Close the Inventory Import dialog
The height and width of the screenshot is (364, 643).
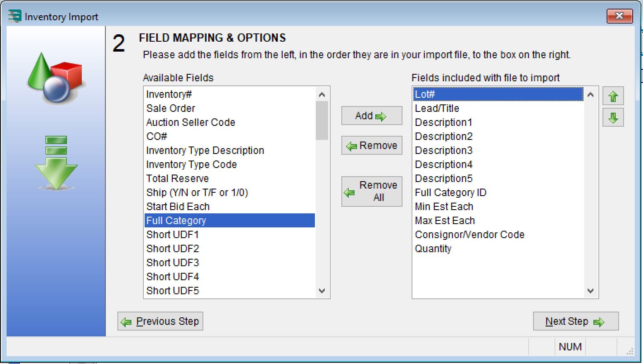[619, 16]
